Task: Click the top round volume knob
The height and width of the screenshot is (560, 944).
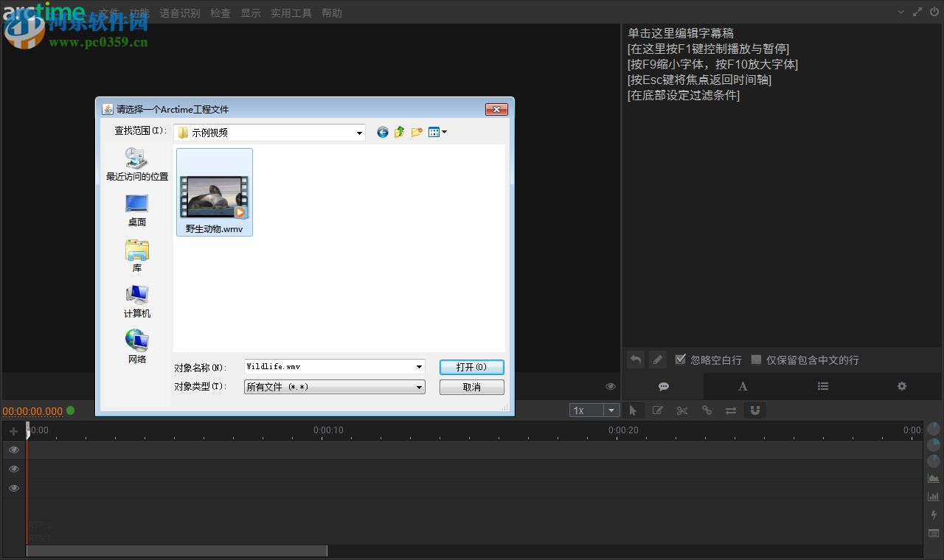Action: tap(934, 428)
